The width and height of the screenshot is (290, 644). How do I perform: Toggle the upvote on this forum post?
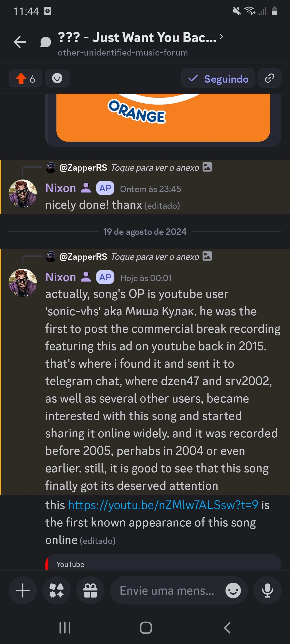coord(25,78)
